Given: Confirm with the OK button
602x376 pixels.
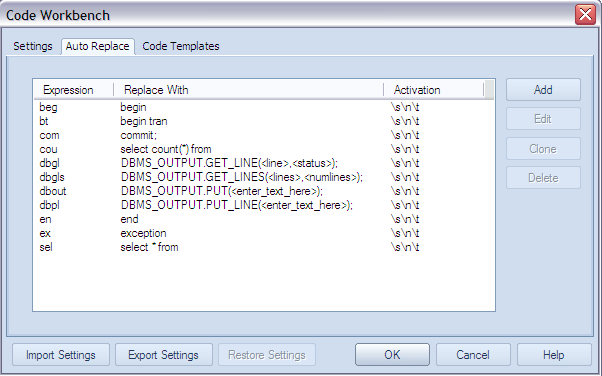Looking at the screenshot, I should (392, 354).
